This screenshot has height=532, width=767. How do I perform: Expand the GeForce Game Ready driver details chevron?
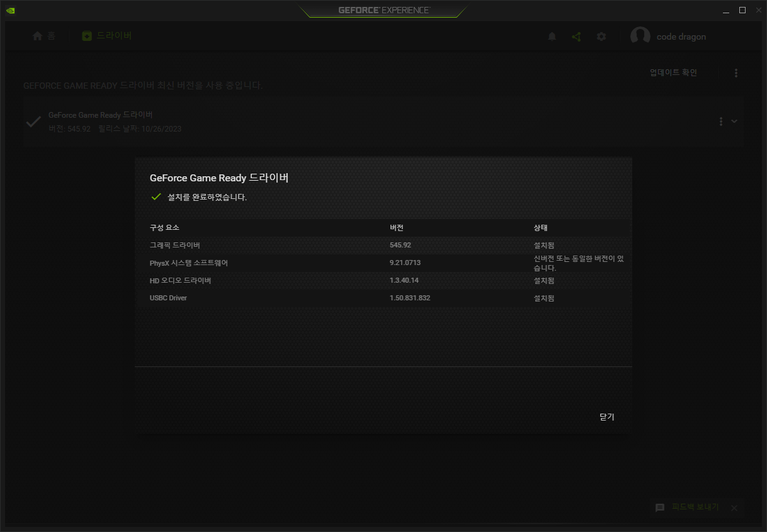tap(734, 122)
